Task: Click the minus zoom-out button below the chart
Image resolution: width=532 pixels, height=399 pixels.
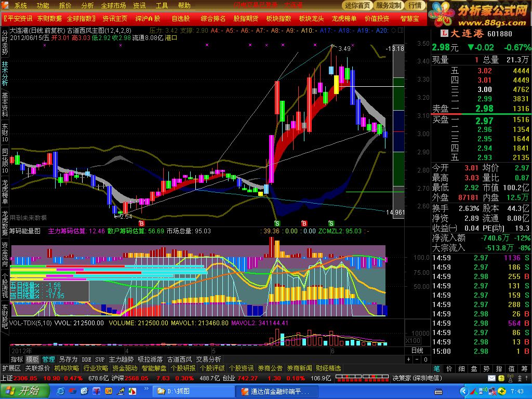Action: (x=417, y=360)
